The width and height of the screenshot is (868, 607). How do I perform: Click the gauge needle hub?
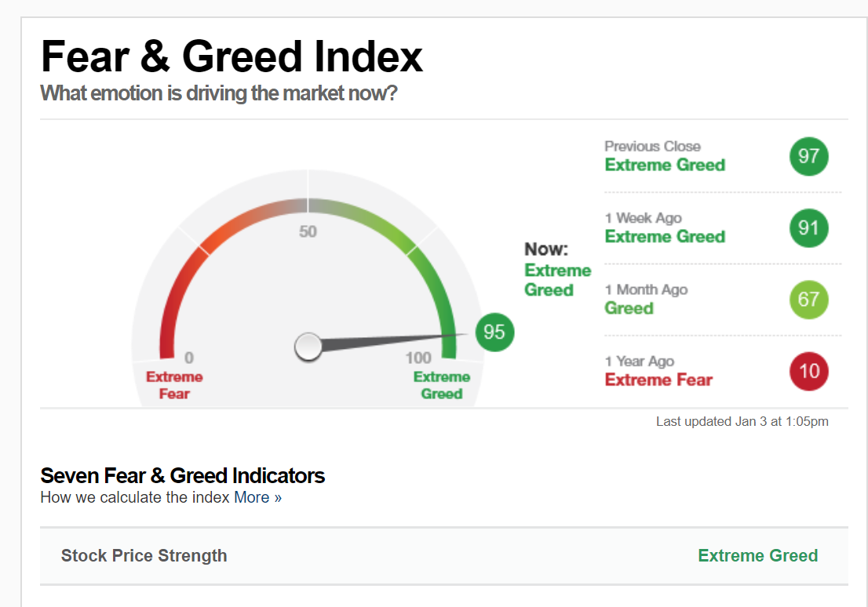coord(308,346)
